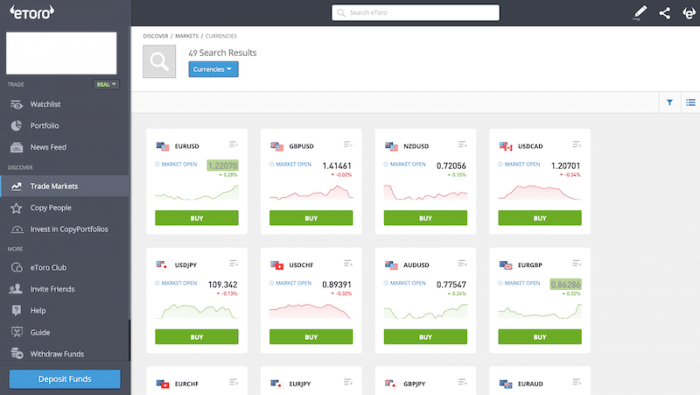Add USDCAD to watchlist icon
Viewport: 700px width, 395px height.
pyautogui.click(x=576, y=144)
